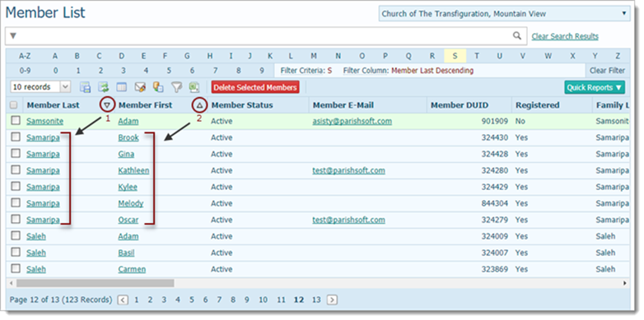644x320 pixels.
Task: Click the save layout icon in toolbar
Action: point(85,87)
